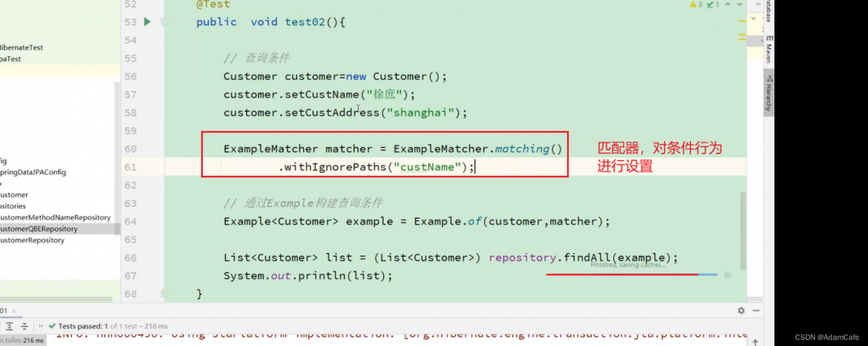Select SpringDataJPAConfig in the project tree
Viewport: 868px width, 346px height.
(33, 172)
